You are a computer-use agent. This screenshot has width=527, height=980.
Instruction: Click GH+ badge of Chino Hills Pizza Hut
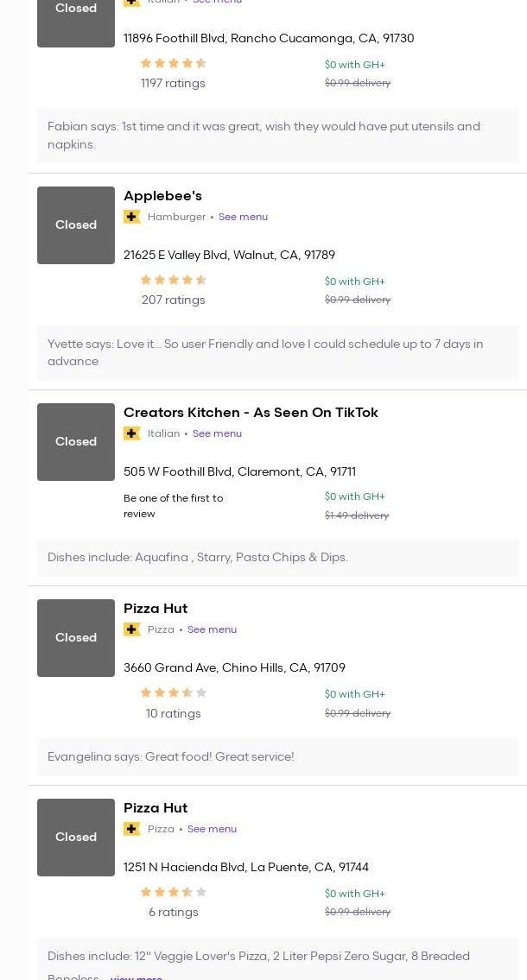pyautogui.click(x=132, y=629)
